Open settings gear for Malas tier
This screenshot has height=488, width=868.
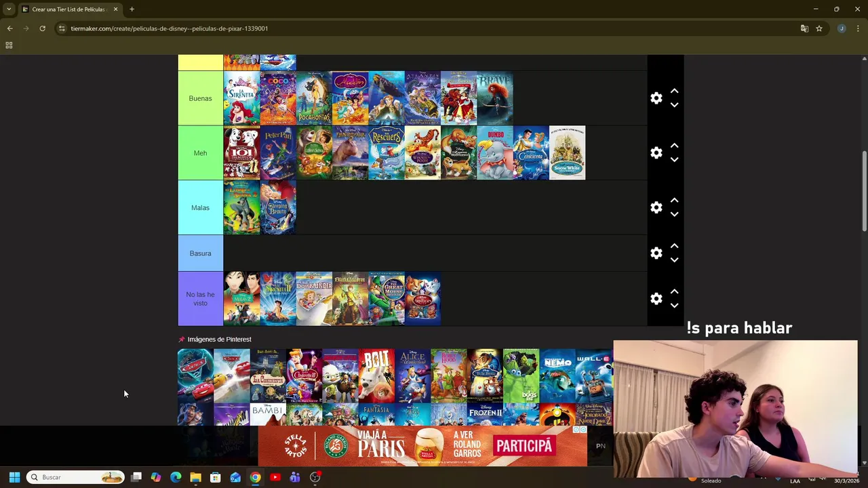click(x=656, y=207)
